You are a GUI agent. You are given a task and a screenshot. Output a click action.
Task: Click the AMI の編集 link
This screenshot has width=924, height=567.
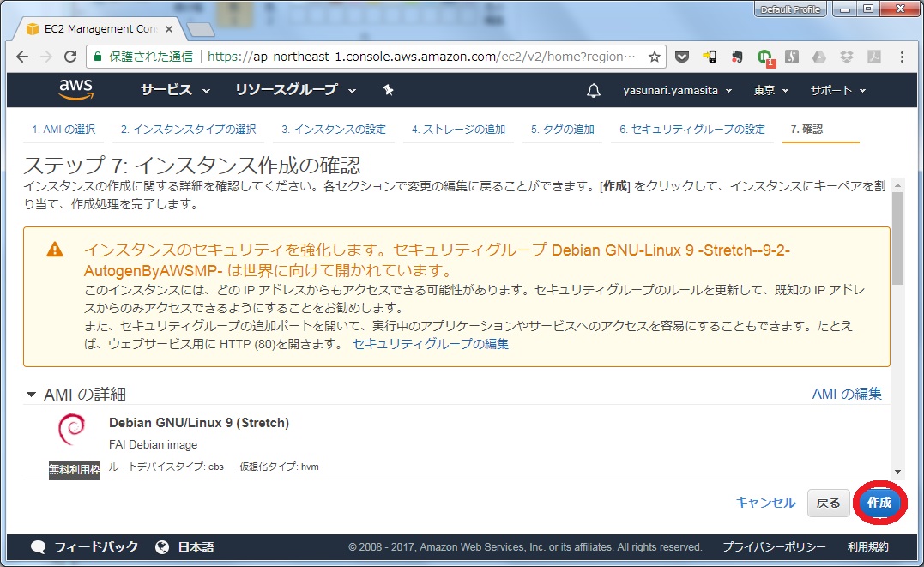point(847,394)
